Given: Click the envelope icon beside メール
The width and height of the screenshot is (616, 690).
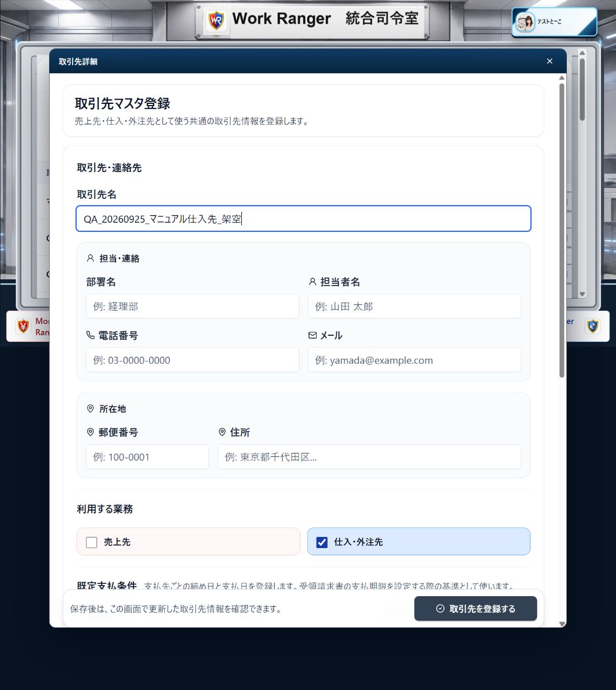Looking at the screenshot, I should coord(313,335).
